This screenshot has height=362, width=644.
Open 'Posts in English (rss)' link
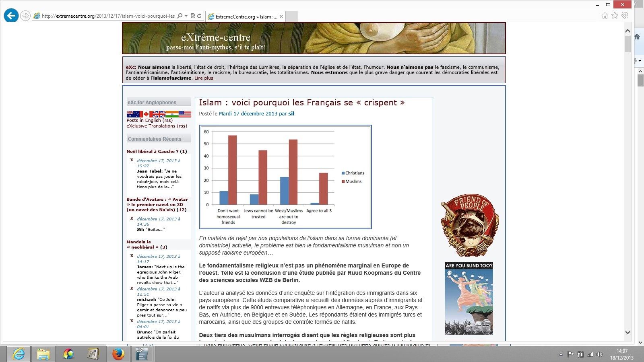149,120
